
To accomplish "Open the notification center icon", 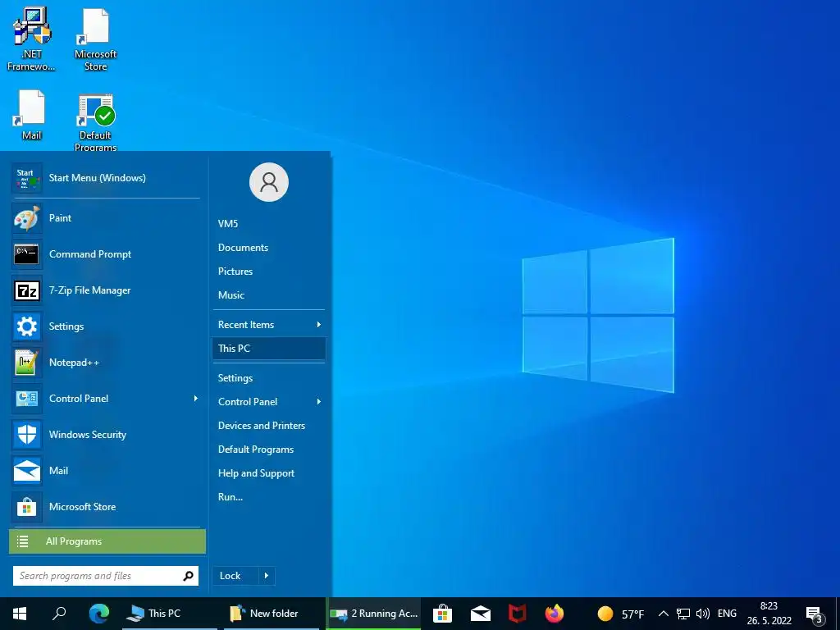I will [815, 614].
